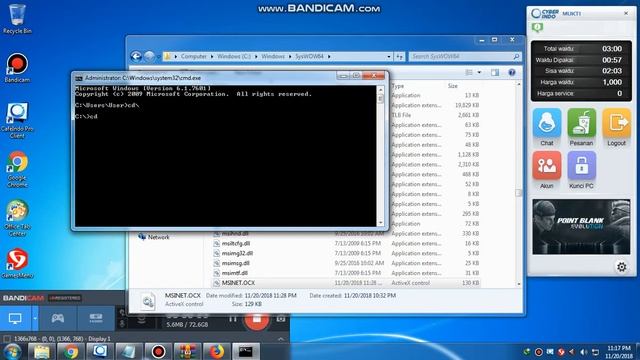
Task: Click Windows (C:) in address path
Action: click(234, 56)
